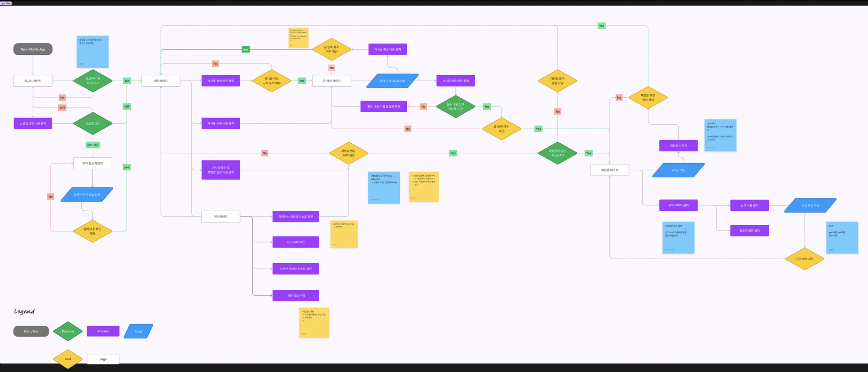Select the 친구 목록 확인 process box
Image resolution: width=868 pixels, height=372 pixels.
click(295, 242)
